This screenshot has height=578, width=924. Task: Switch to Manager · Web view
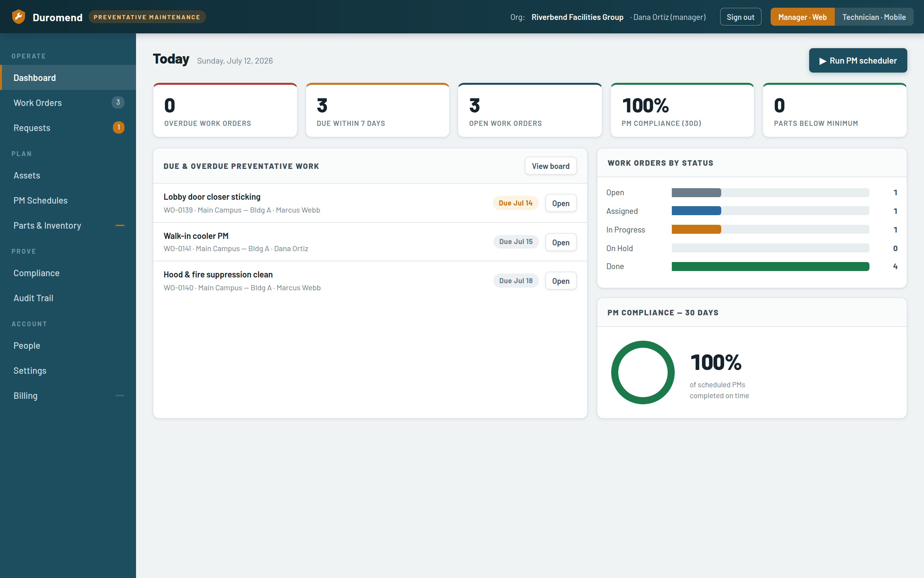[x=802, y=17]
